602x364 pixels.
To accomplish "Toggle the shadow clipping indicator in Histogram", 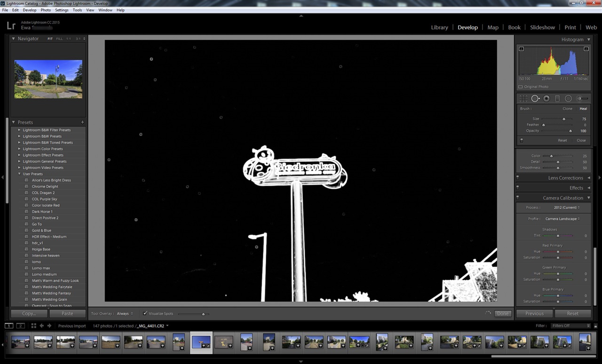I will click(x=521, y=49).
